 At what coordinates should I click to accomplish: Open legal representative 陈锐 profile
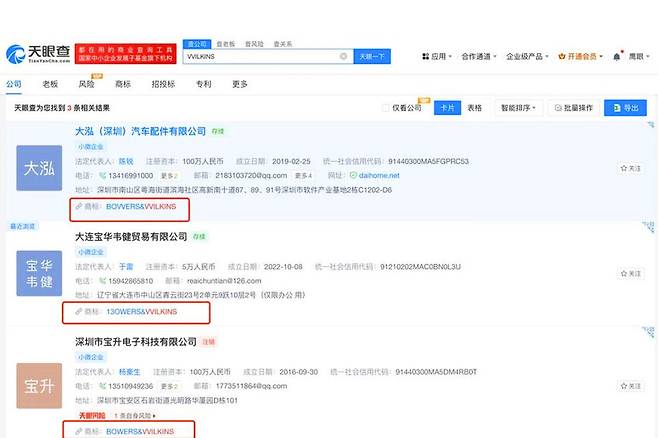[x=126, y=161]
